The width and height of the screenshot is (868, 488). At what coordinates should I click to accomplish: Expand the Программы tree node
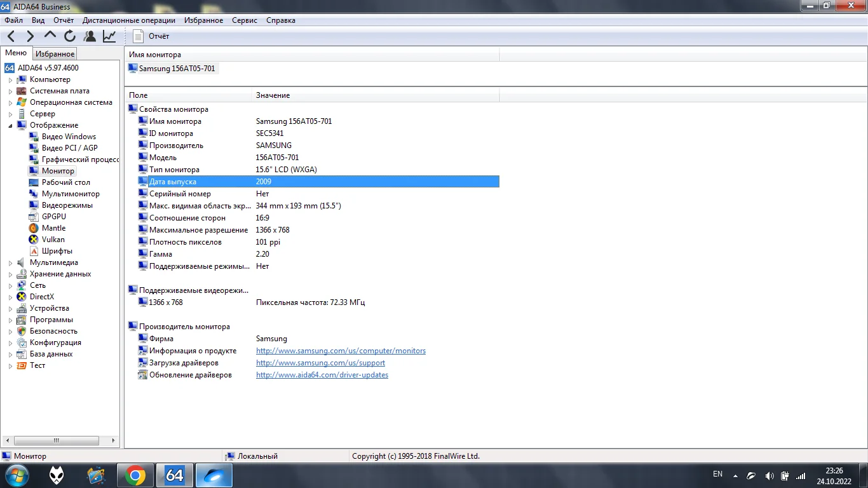click(x=10, y=320)
